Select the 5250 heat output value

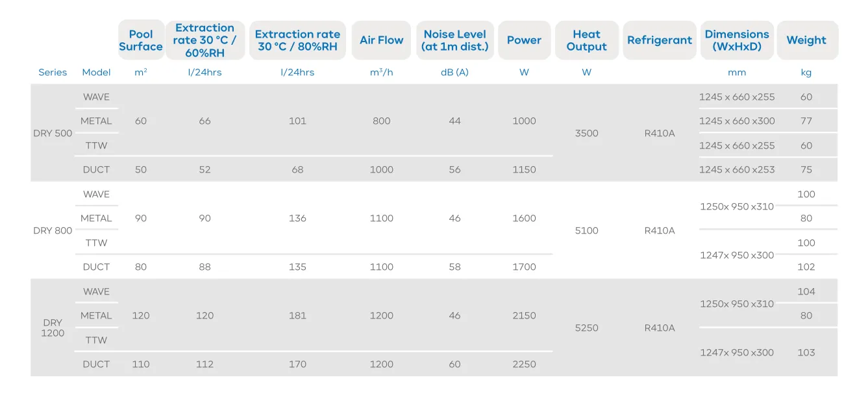(586, 328)
